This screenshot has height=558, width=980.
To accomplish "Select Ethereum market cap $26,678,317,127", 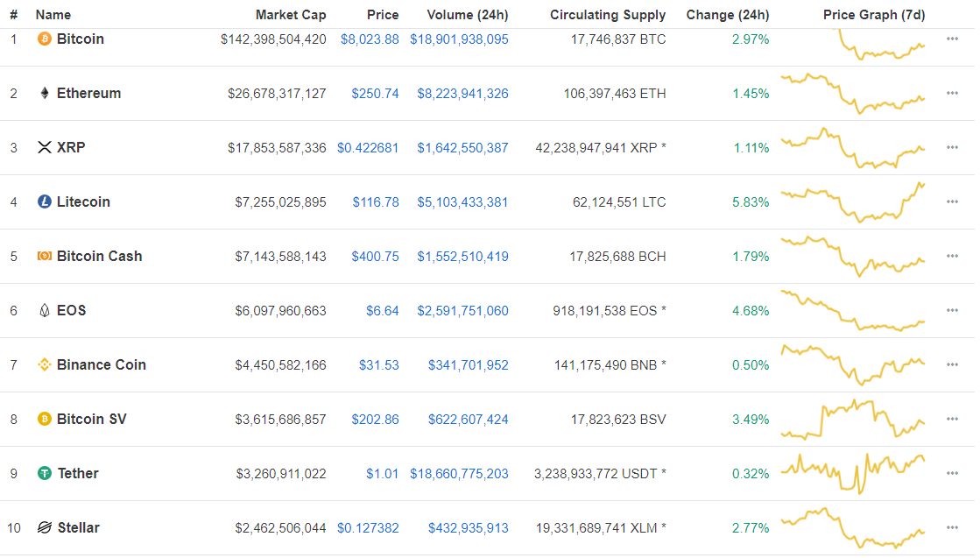I will coord(277,94).
